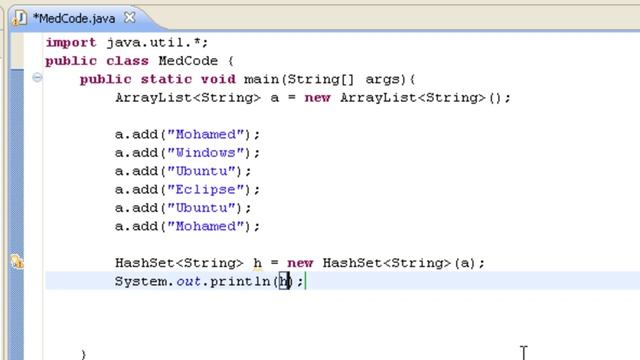Click the "Windows" string literal
The image size is (640, 360).
(x=206, y=153)
